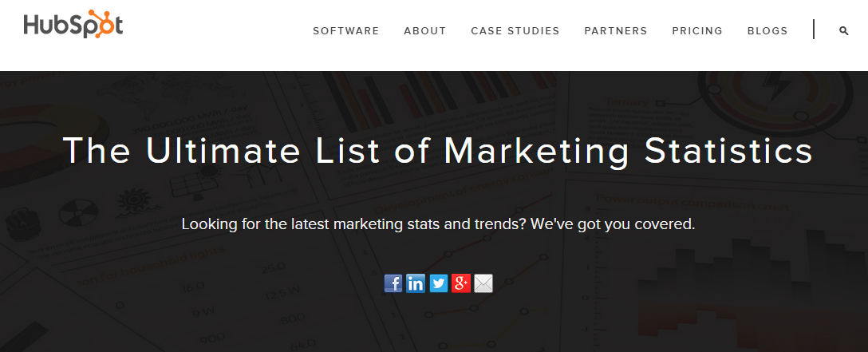The width and height of the screenshot is (868, 352).
Task: Click the HubSpot logo
Action: [x=73, y=26]
